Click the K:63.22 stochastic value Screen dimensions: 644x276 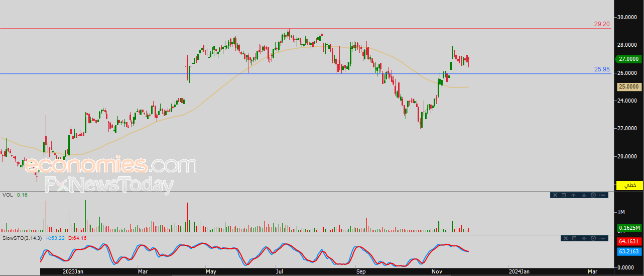point(55,238)
